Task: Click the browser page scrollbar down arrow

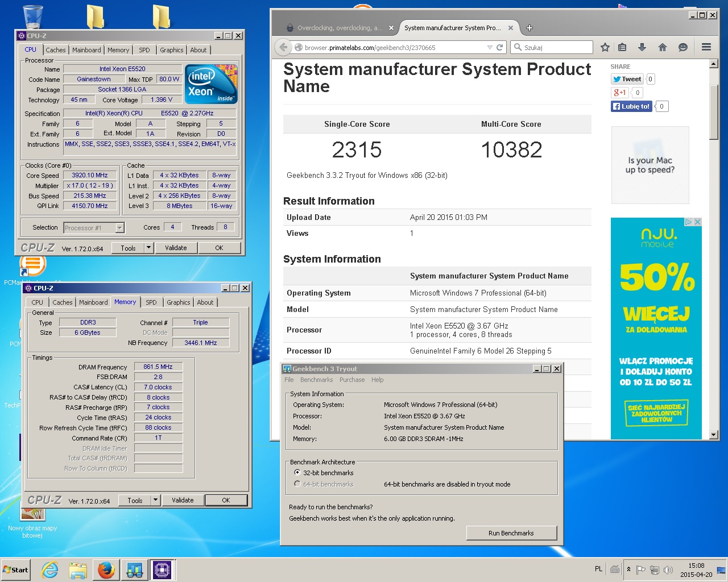Action: point(714,435)
